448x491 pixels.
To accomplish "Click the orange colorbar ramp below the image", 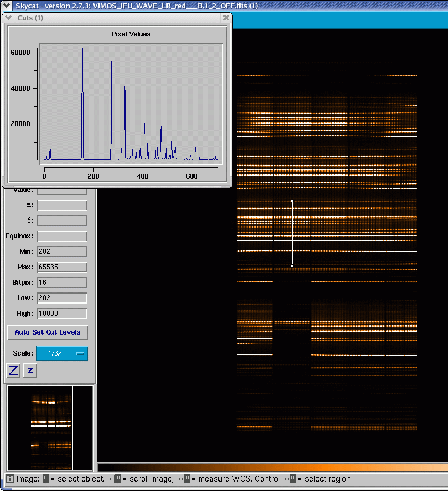I will tap(273, 467).
